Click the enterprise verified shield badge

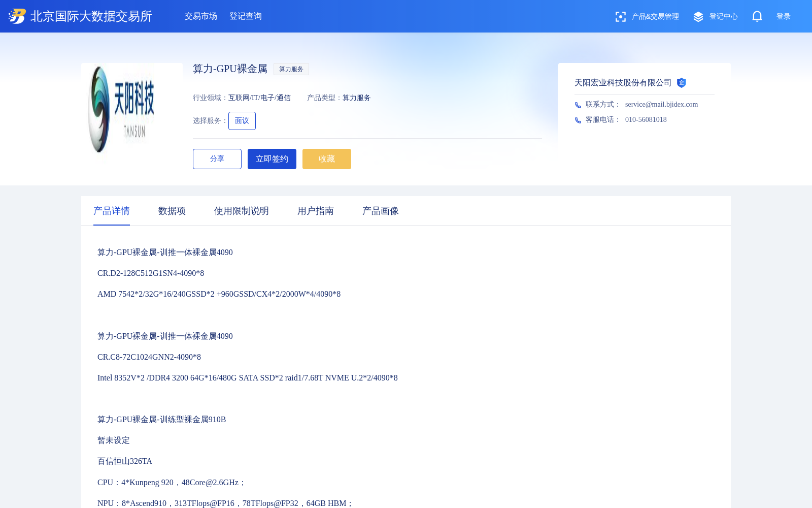click(682, 83)
